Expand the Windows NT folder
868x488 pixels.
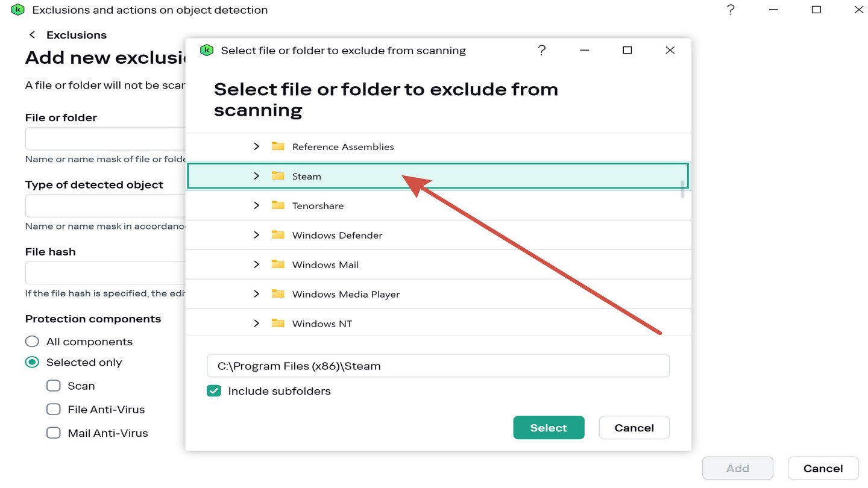click(256, 324)
